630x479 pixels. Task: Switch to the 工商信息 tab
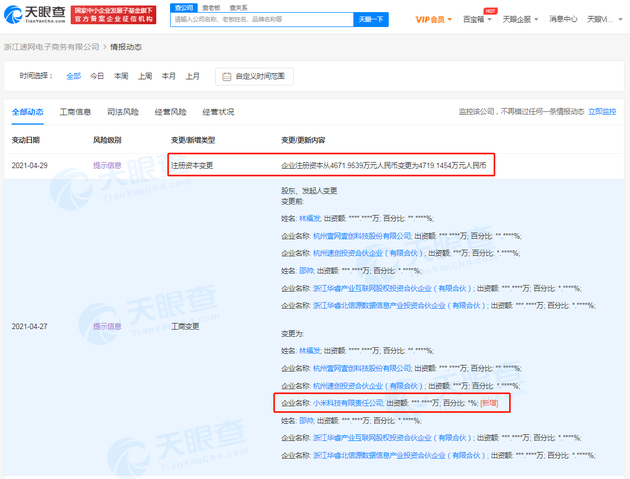(x=75, y=112)
